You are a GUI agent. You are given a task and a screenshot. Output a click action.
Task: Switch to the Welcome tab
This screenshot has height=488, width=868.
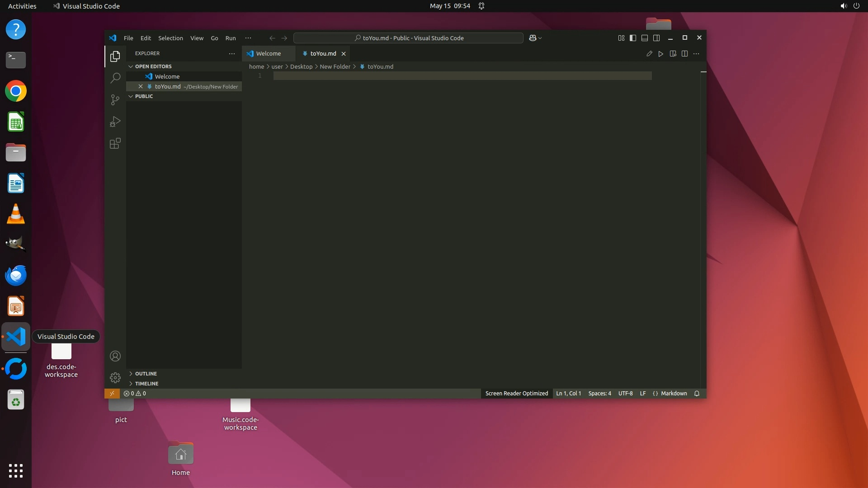tap(268, 53)
